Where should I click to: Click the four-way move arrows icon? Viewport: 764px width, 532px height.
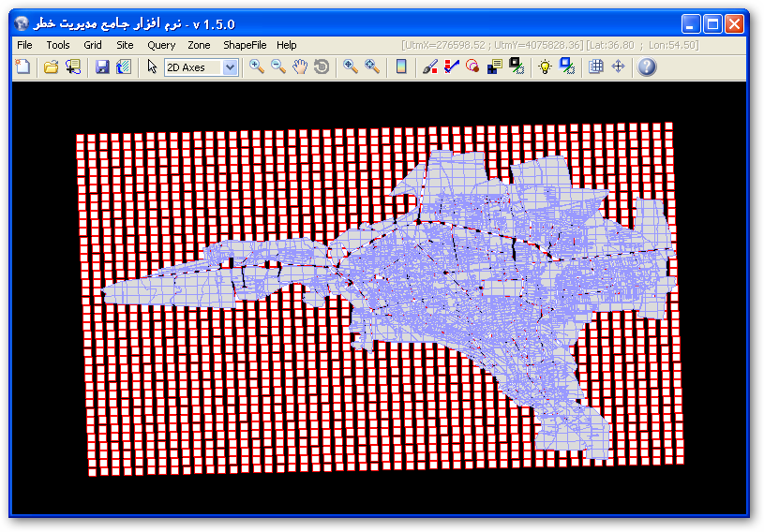pos(618,66)
